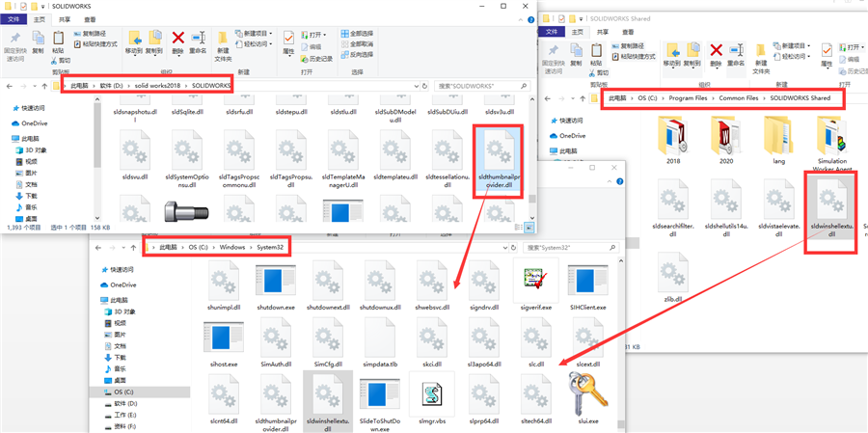
Task: Select shwebsvc.dll in the System32 window
Action: pos(432,284)
